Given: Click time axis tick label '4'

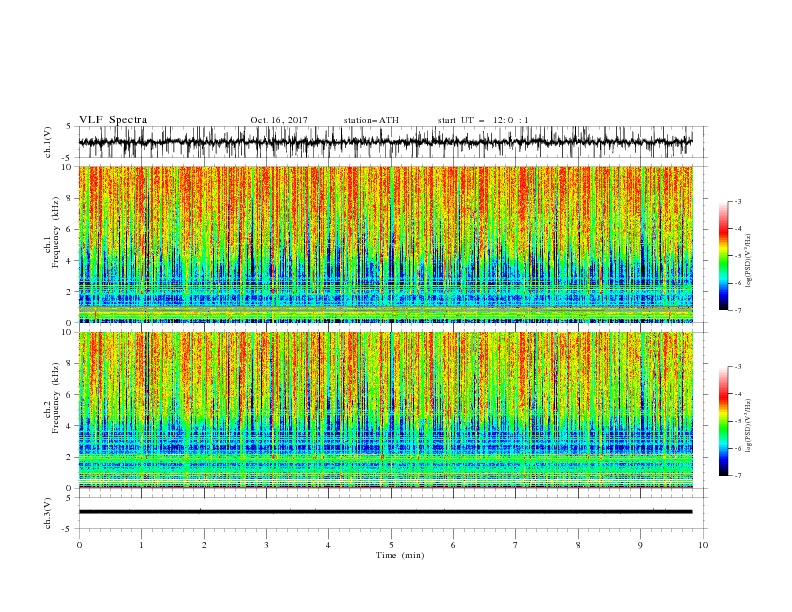Looking at the screenshot, I should 329,545.
